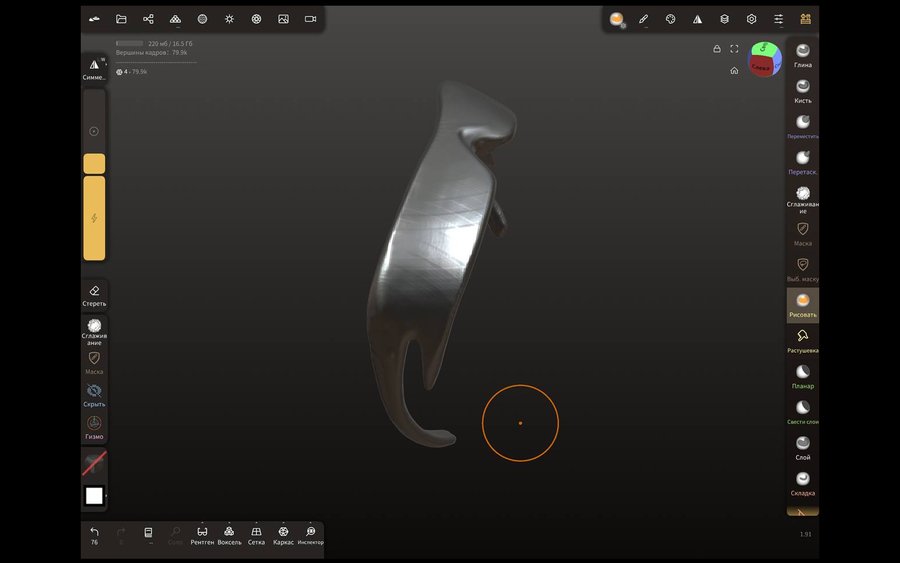The width and height of the screenshot is (900, 563).
Task: Click the Воксель (Voxel) remesh button
Action: pyautogui.click(x=229, y=535)
